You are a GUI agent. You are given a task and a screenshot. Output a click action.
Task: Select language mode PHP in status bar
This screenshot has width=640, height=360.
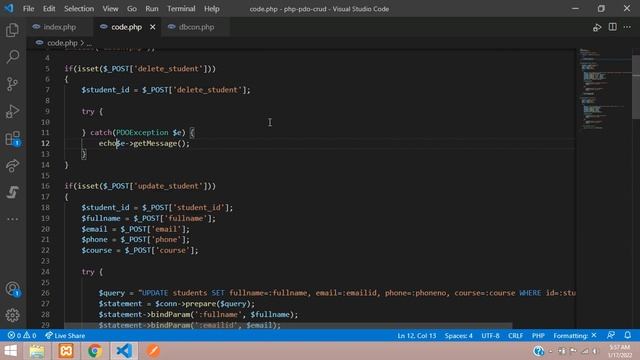[x=538, y=336]
